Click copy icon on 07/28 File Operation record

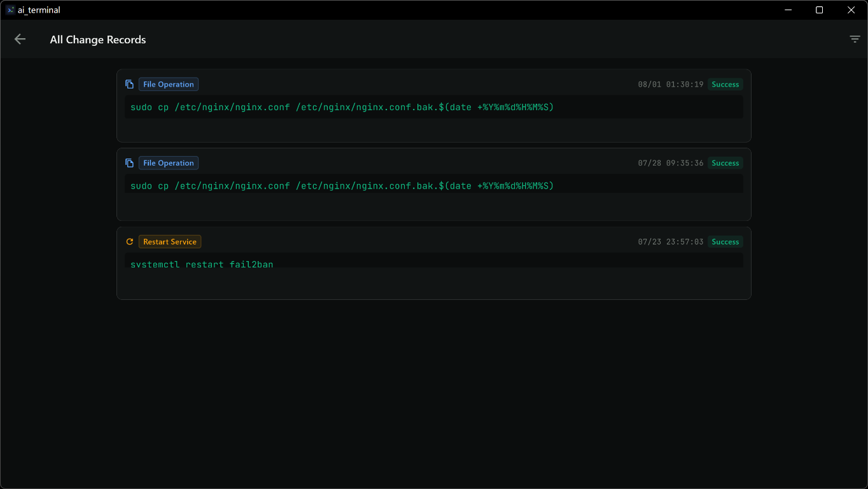click(130, 163)
